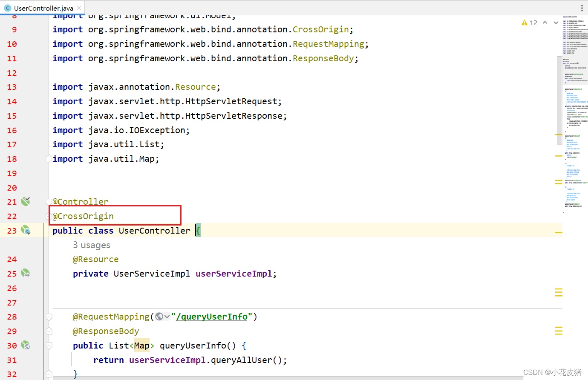Viewport: 588px width, 380px height.
Task: Jump to previous highlighted problem arrow
Action: click(x=545, y=23)
